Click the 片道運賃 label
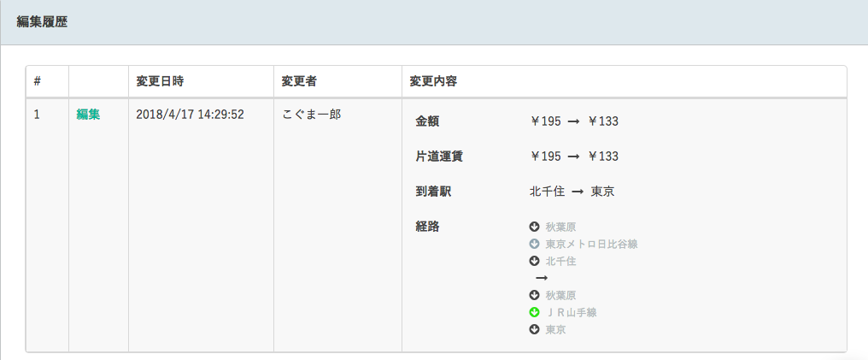Viewport: 868px width, 360px height. pyautogui.click(x=439, y=156)
